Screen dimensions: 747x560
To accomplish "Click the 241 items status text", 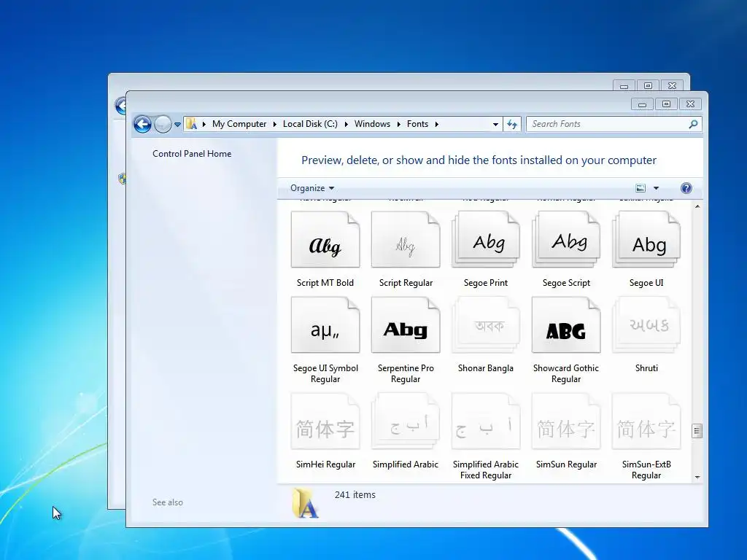I will (x=355, y=495).
